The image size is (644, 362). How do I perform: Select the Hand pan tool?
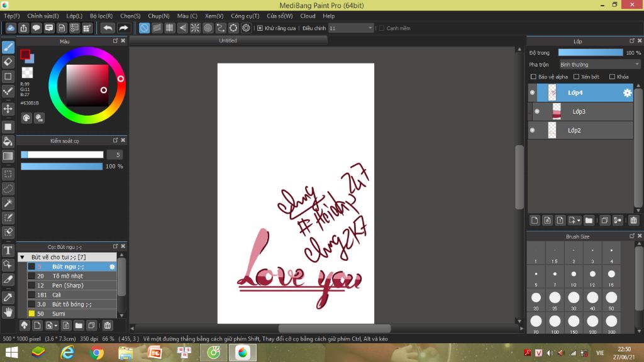[x=8, y=312]
